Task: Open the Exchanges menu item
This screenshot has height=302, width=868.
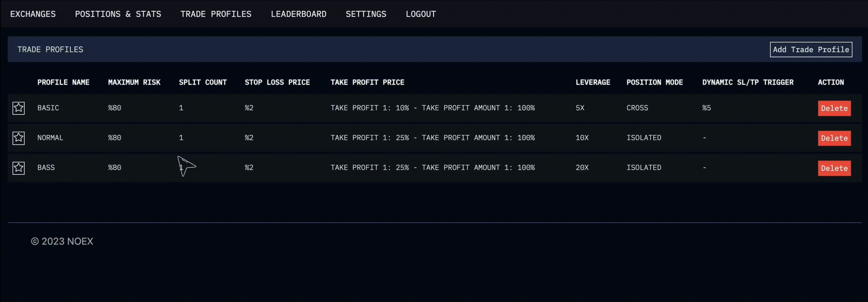Action: point(33,14)
